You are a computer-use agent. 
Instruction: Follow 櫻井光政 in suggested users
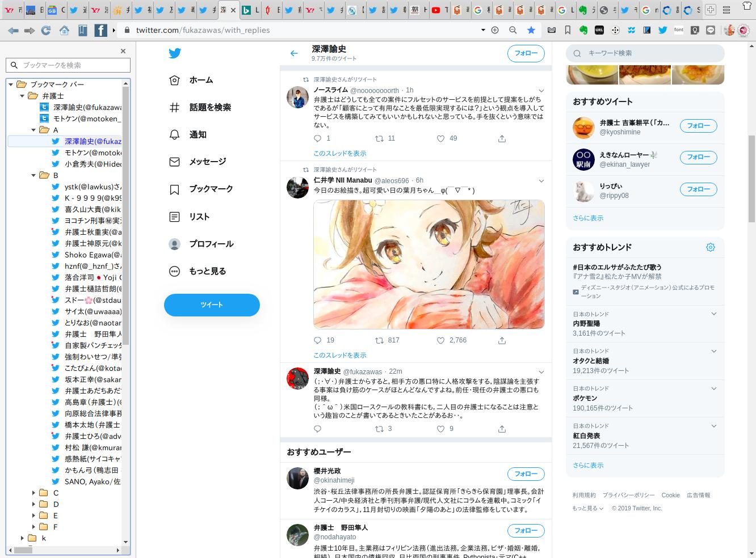click(x=526, y=474)
